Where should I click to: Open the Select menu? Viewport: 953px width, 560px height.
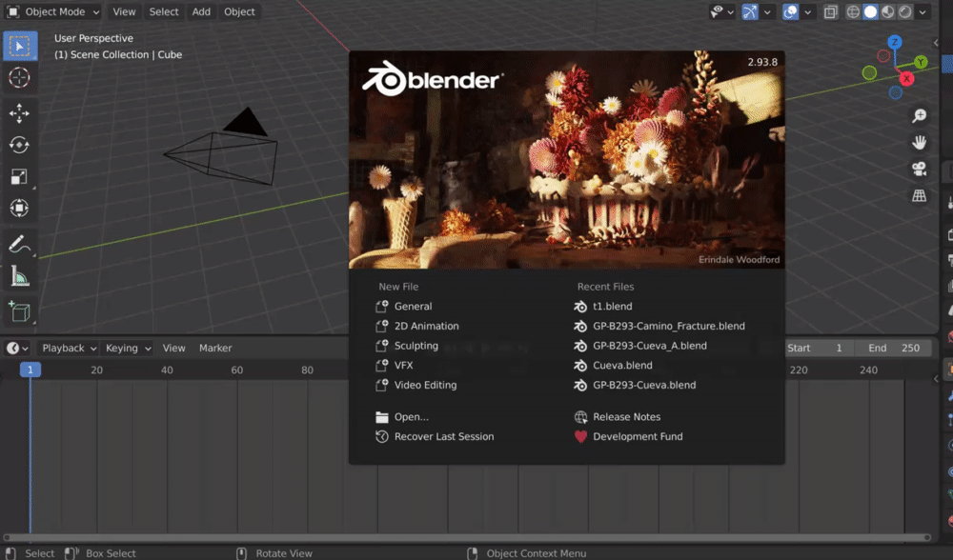(164, 11)
